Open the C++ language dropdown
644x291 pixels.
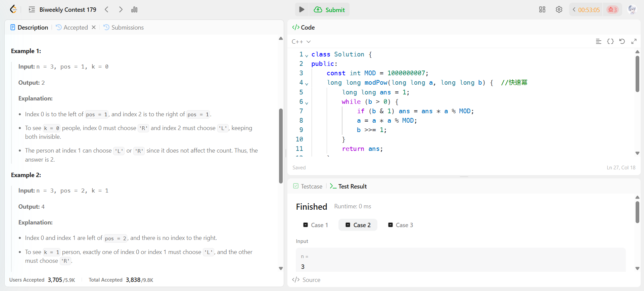[301, 42]
